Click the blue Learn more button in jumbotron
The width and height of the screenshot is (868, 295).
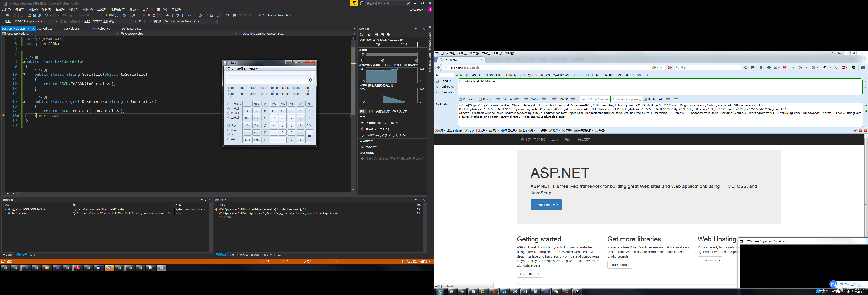546,205
